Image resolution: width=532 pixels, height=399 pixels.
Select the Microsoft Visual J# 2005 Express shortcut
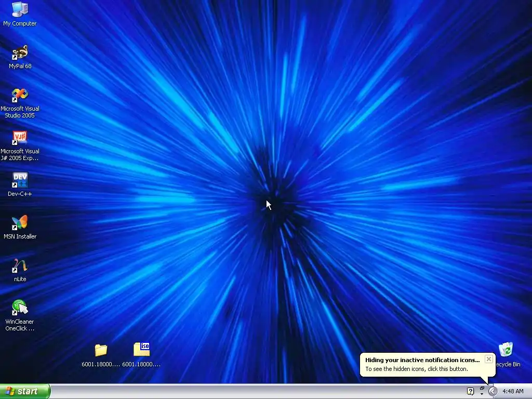[20, 145]
